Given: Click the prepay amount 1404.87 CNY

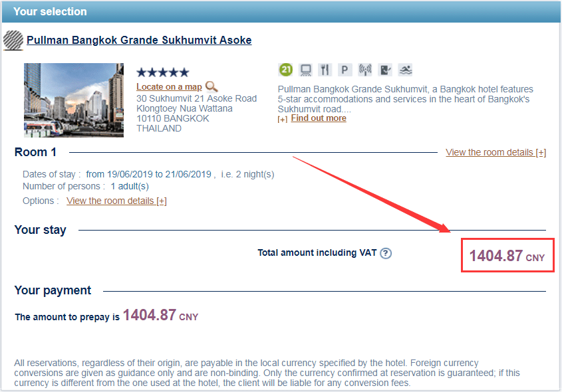Looking at the screenshot, I should [x=160, y=315].
